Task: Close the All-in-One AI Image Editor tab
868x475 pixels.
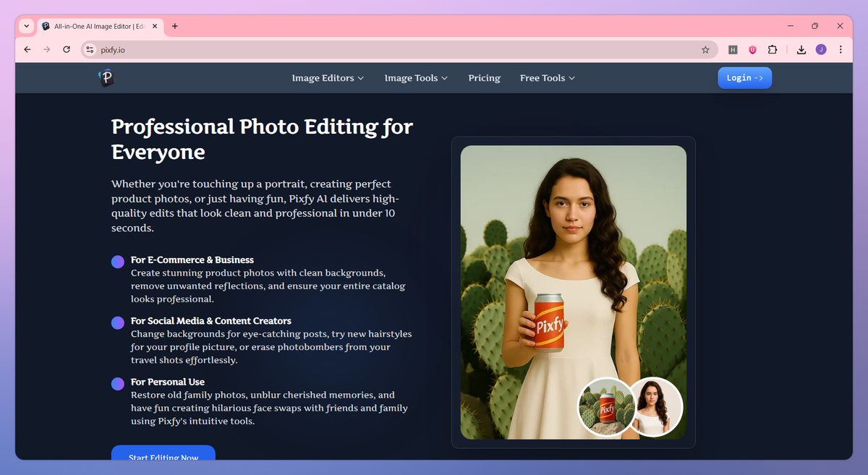Action: point(154,26)
